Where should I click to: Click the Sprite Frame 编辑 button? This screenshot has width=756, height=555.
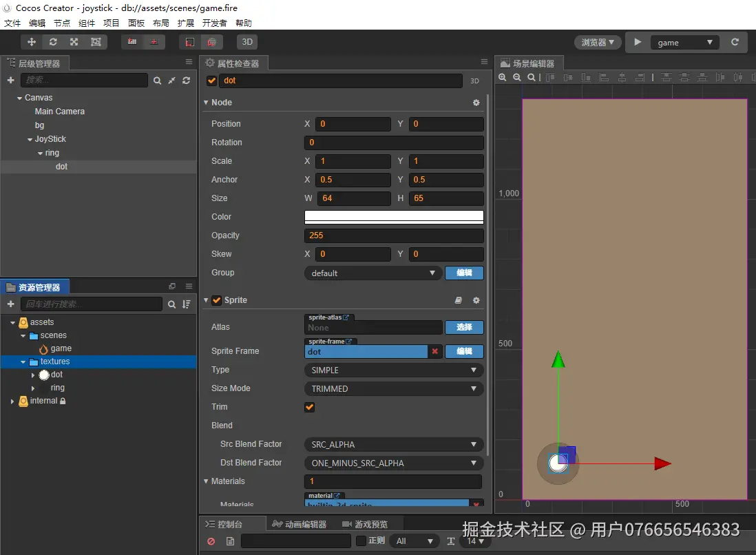point(464,351)
